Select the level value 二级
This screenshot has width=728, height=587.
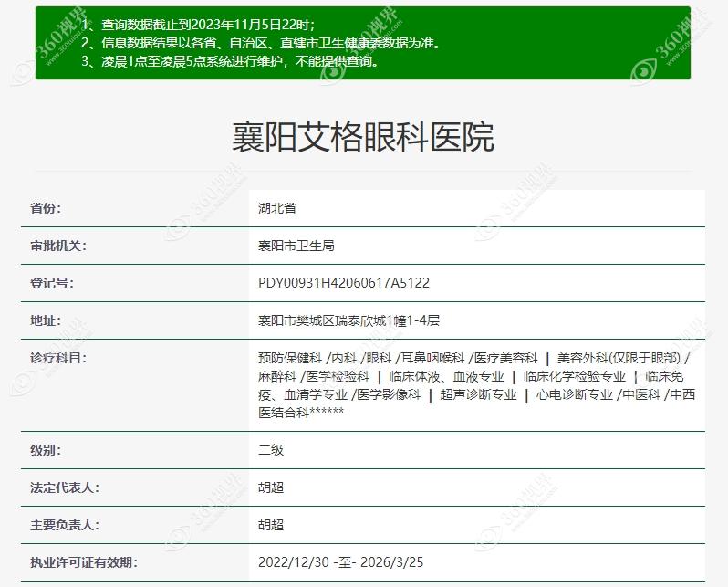pyautogui.click(x=271, y=450)
